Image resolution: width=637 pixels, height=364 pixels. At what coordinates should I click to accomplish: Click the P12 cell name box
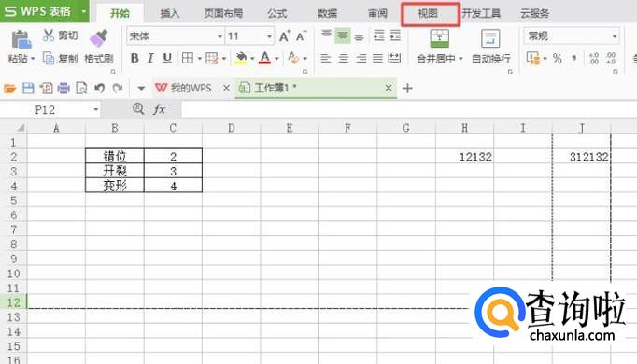point(50,109)
